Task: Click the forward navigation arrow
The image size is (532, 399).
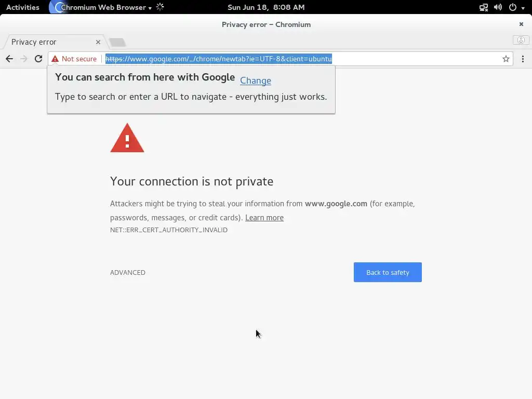Action: tap(24, 59)
